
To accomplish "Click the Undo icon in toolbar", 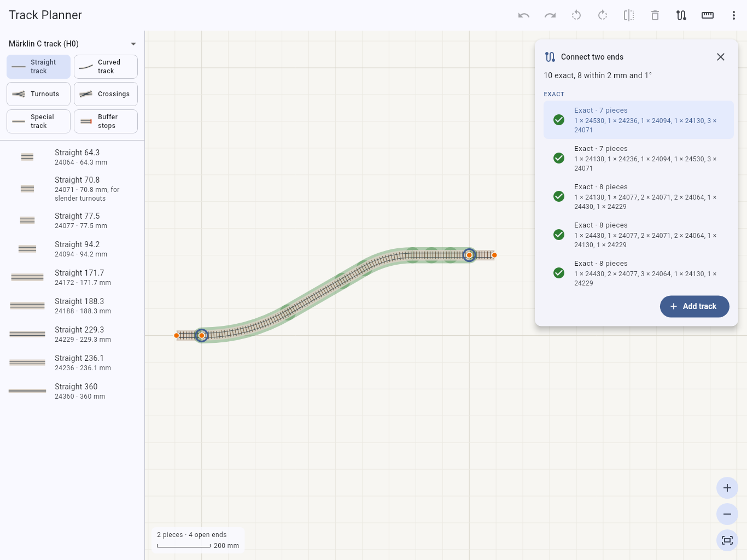I will tap(524, 15).
